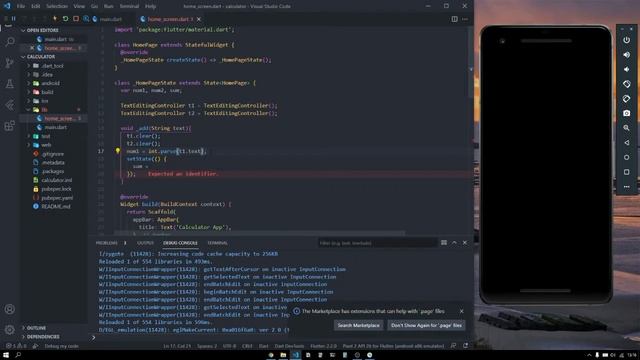The height and width of the screenshot is (360, 640).
Task: Click the emulator Overview square button
Action: [627, 172]
